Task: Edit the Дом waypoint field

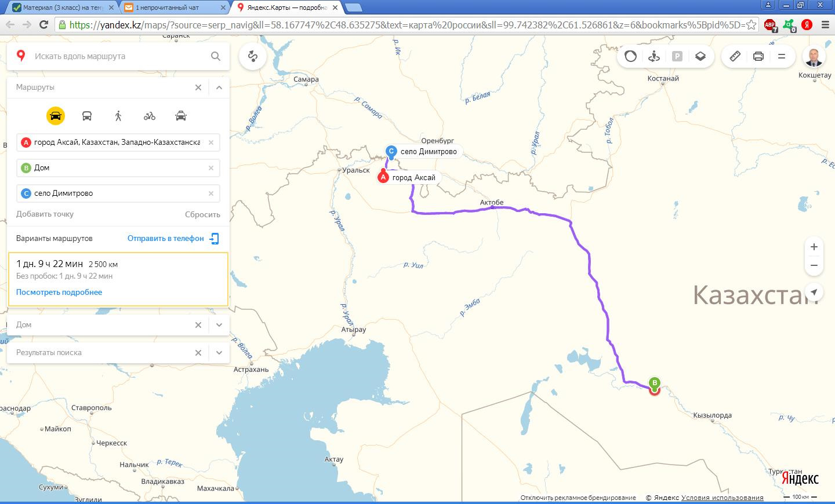Action: click(x=118, y=168)
